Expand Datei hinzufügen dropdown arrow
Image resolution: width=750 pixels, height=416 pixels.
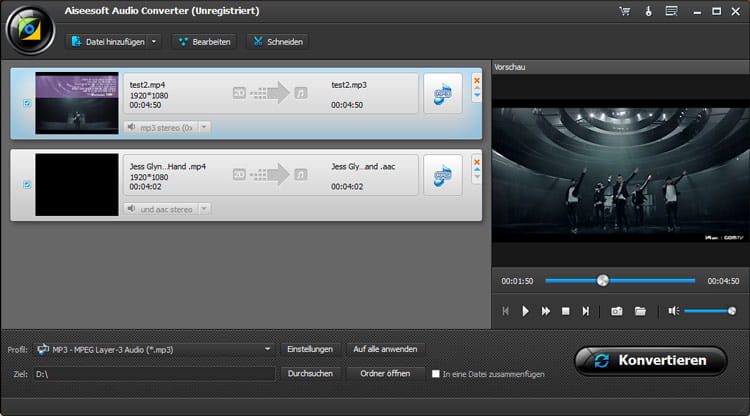[154, 42]
